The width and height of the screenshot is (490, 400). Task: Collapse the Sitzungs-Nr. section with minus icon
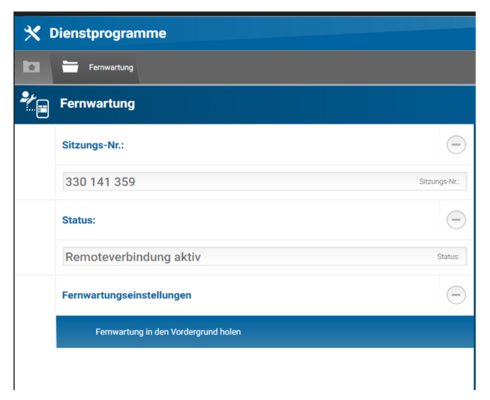[456, 145]
